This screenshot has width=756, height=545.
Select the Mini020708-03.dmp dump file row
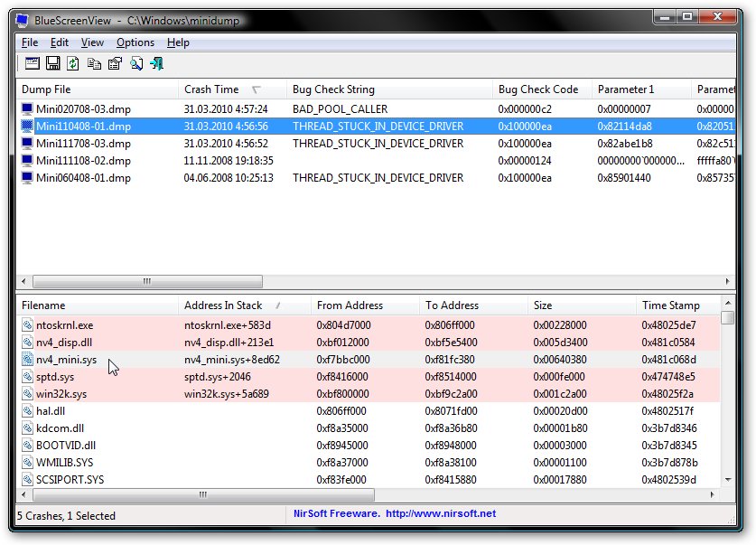(x=83, y=109)
